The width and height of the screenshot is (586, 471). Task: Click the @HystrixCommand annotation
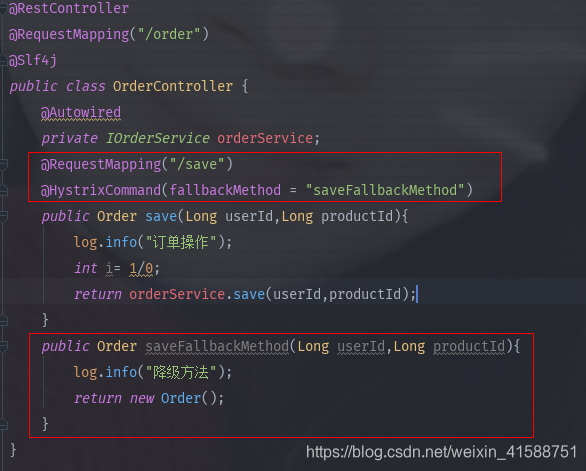101,190
